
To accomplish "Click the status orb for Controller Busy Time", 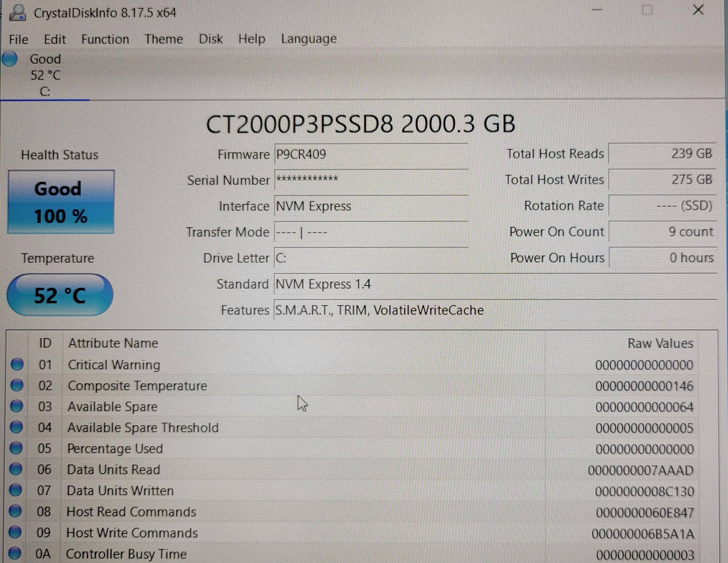I will click(15, 553).
